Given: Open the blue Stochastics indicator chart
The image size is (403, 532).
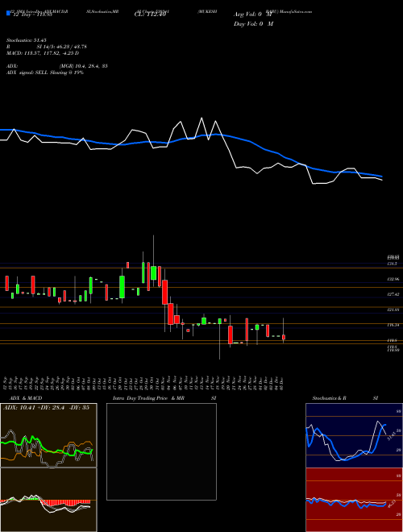Looking at the screenshot, I should click(354, 435).
